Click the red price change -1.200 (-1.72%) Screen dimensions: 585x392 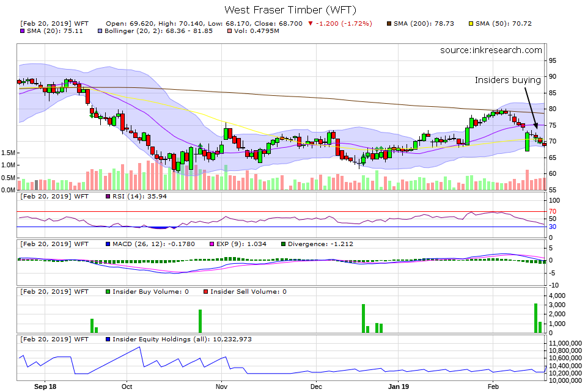click(x=340, y=23)
